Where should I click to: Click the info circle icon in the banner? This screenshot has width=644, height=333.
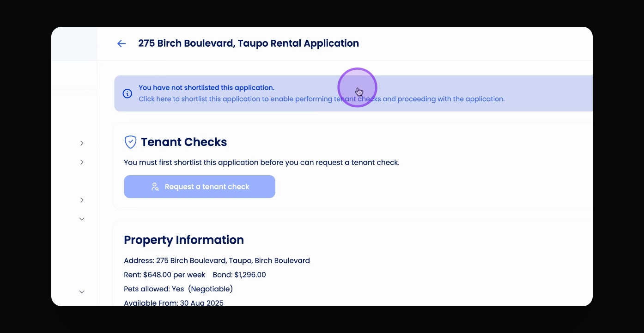point(127,93)
